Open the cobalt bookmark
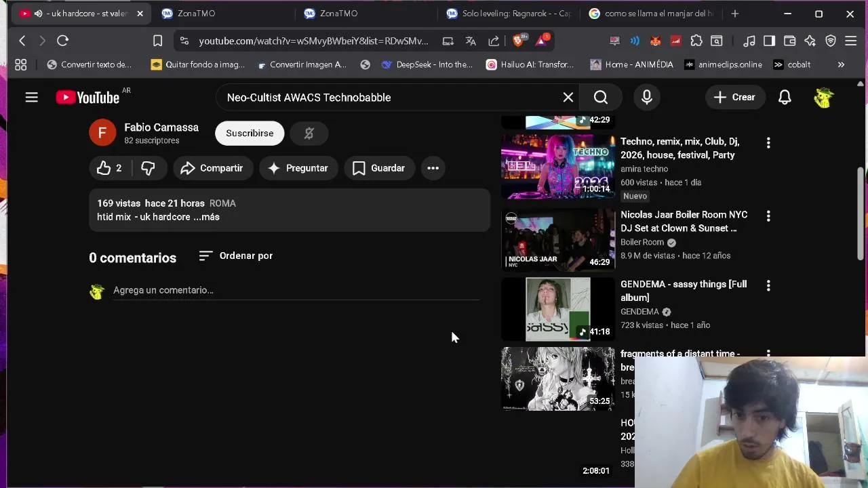 pyautogui.click(x=791, y=64)
